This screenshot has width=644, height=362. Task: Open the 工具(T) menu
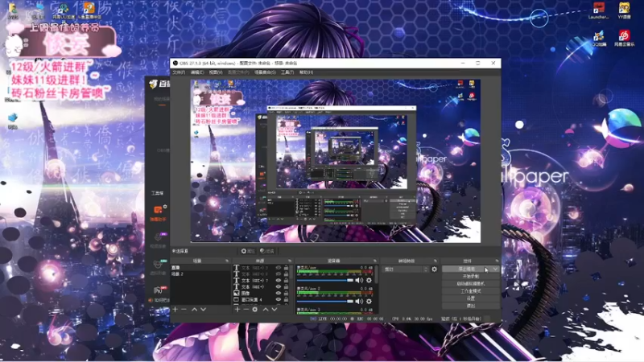tap(287, 72)
